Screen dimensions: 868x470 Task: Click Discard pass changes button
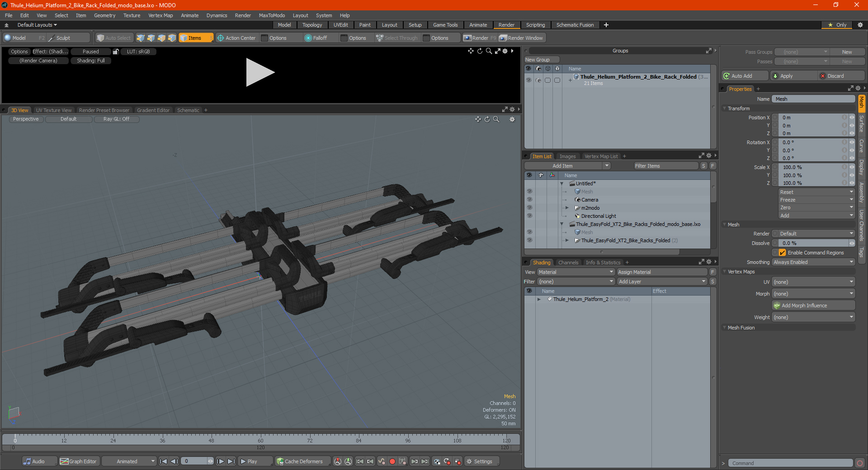pyautogui.click(x=842, y=76)
